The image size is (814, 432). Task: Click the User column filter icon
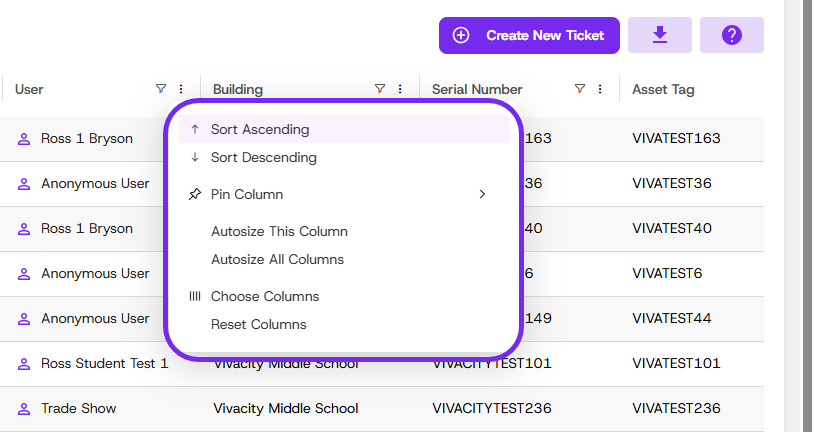coord(161,89)
